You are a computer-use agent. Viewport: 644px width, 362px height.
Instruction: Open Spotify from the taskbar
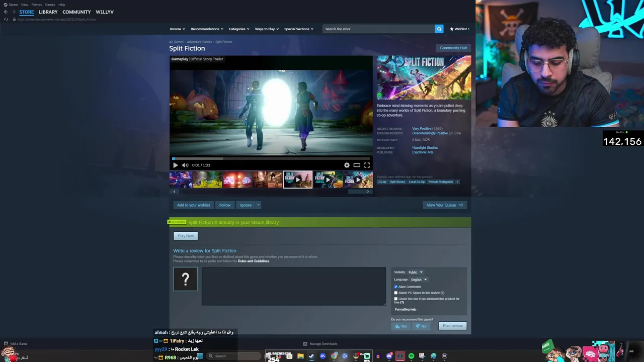411,356
